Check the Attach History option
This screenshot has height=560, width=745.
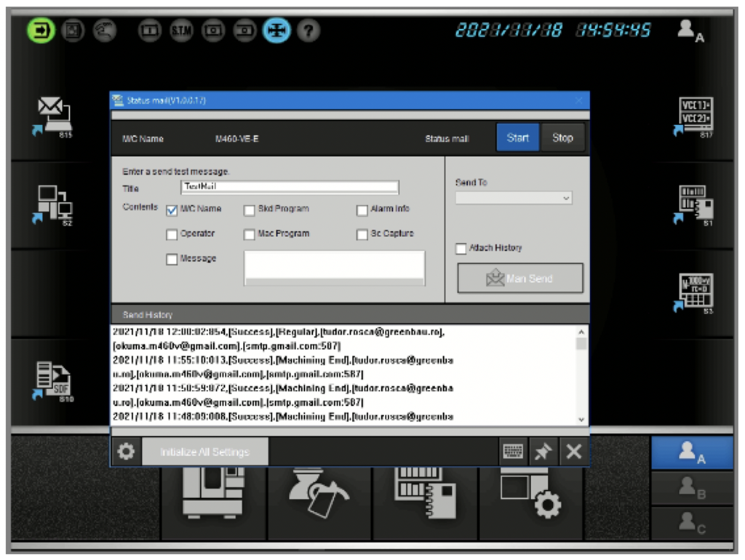point(461,249)
